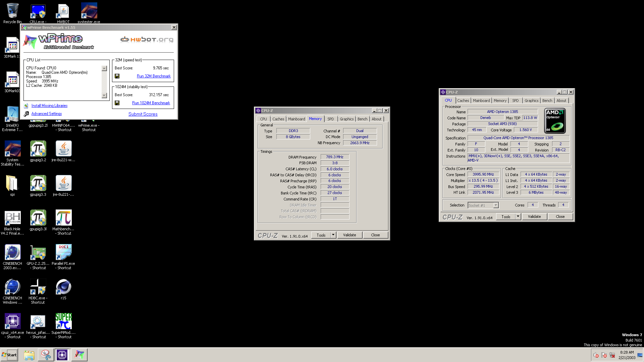Viewport: 644px width, 362px height.
Task: Open the 3DMark03 desktop icon
Action: point(12,82)
